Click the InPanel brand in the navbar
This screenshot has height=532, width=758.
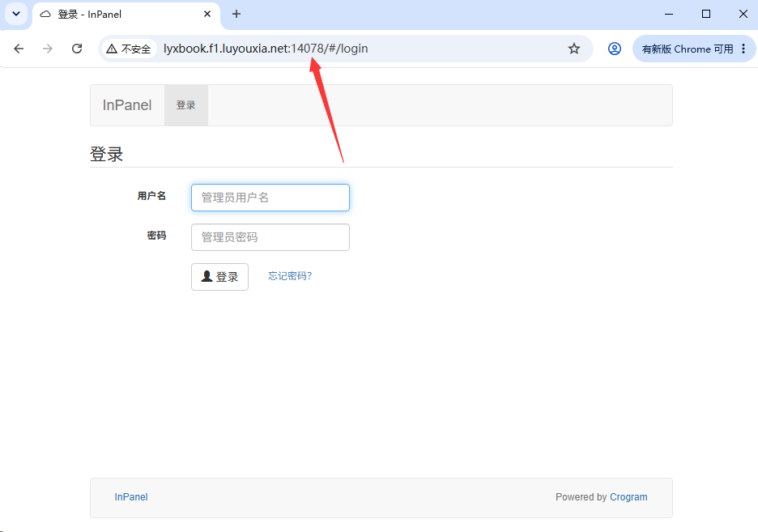click(x=127, y=104)
